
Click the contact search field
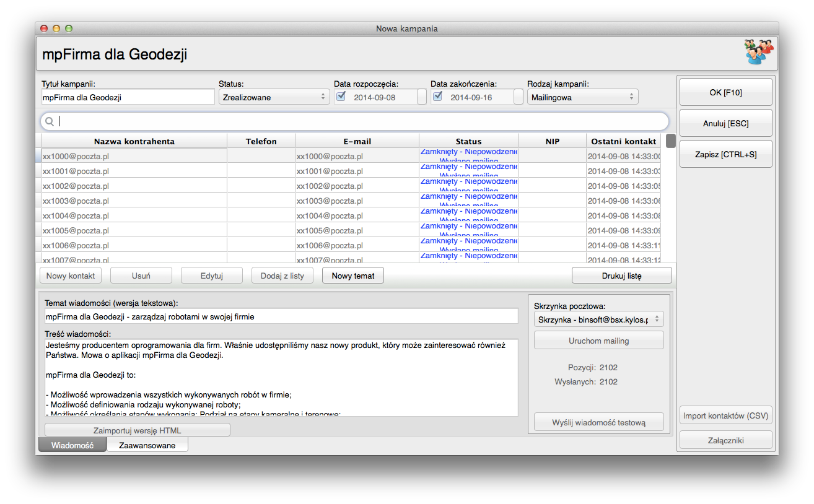click(354, 121)
